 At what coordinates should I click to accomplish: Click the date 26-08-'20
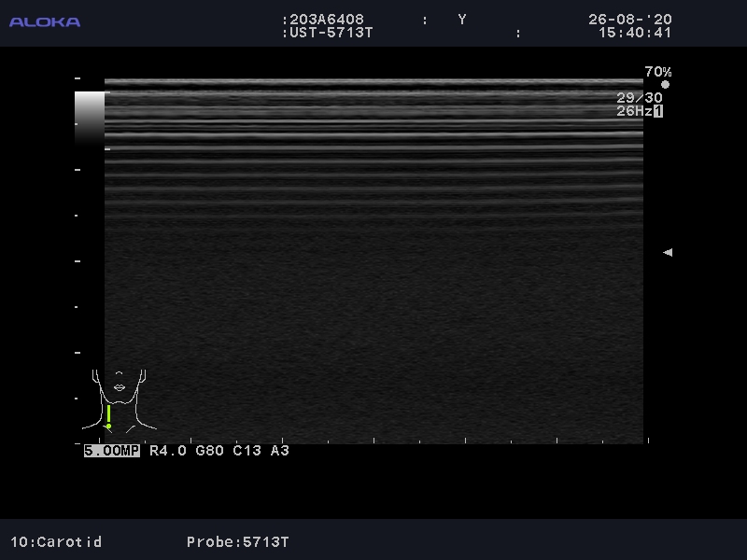point(629,20)
